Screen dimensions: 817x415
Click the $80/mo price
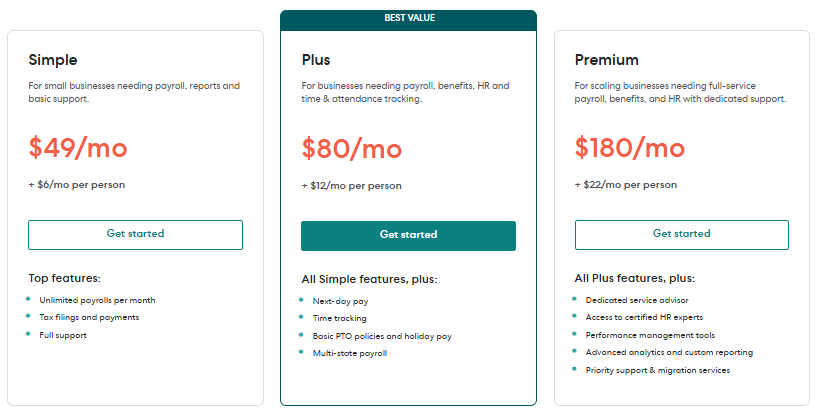352,148
